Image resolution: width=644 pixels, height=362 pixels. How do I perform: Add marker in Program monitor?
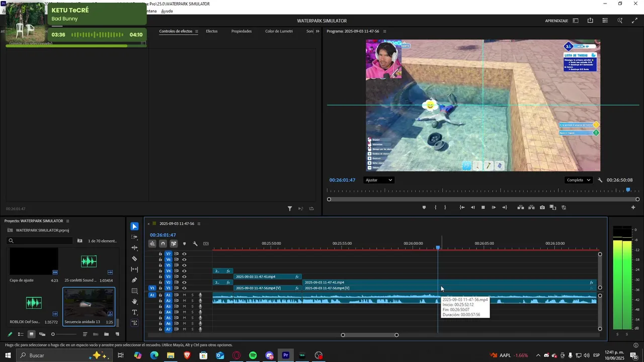click(424, 207)
